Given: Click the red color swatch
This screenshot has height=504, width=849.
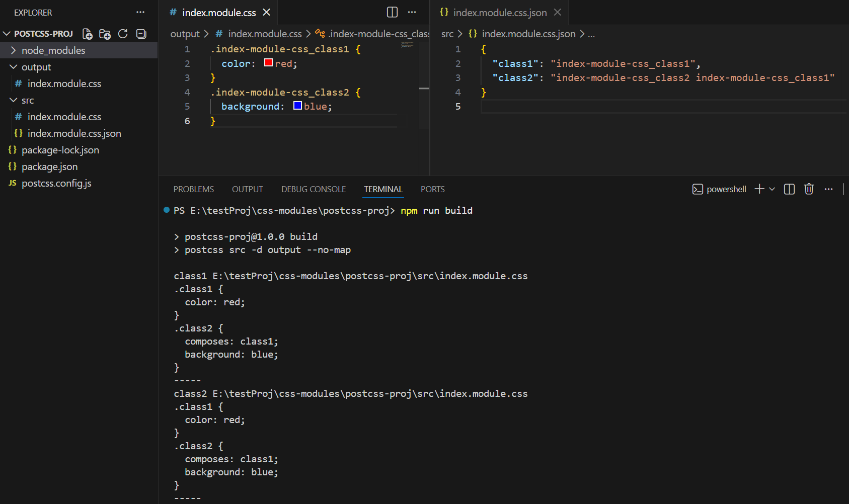Looking at the screenshot, I should (269, 63).
